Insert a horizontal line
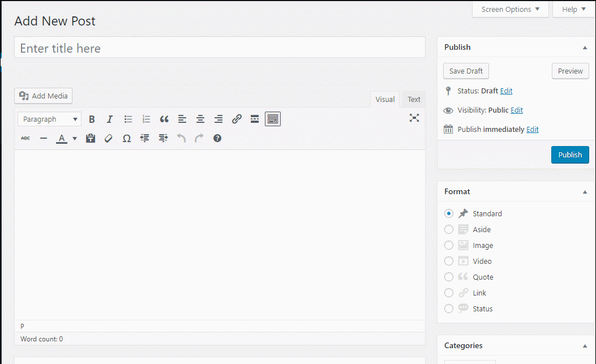This screenshot has width=596, height=364. [44, 138]
